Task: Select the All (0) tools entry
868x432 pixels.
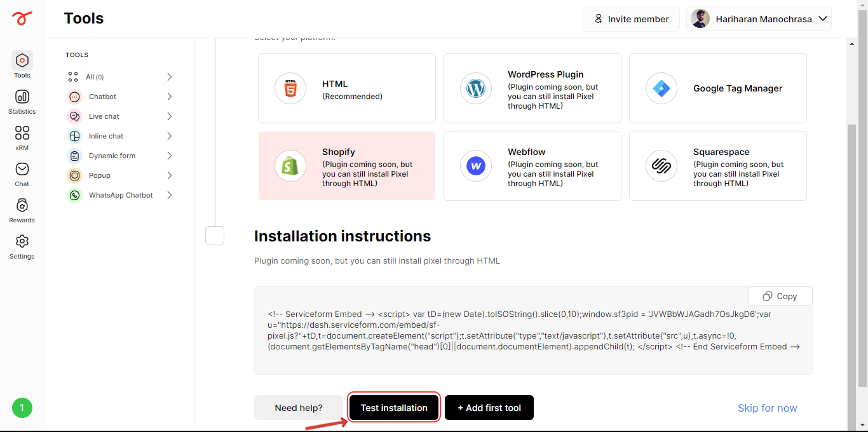Action: click(x=120, y=77)
